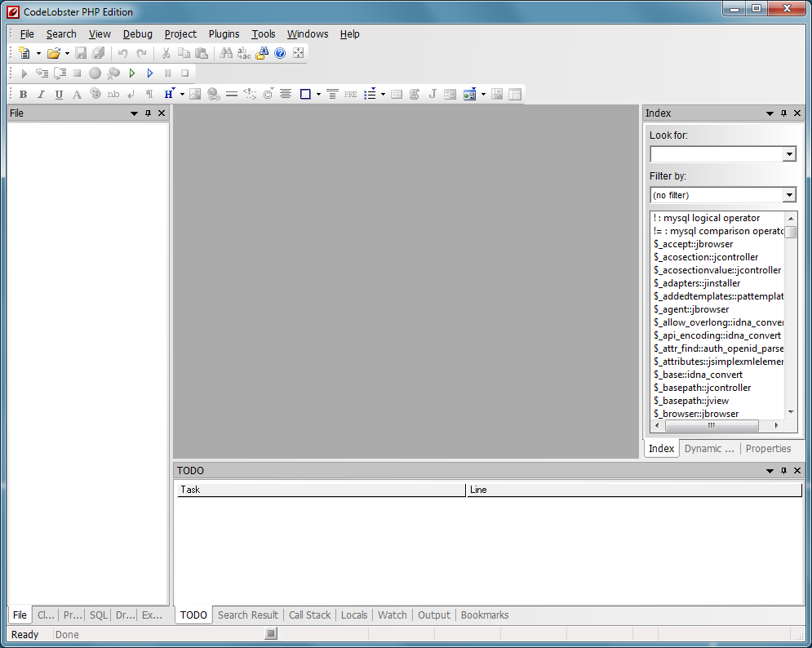Screen dimensions: 812x648
Task: Open the Plugins menu
Action: pyautogui.click(x=224, y=34)
